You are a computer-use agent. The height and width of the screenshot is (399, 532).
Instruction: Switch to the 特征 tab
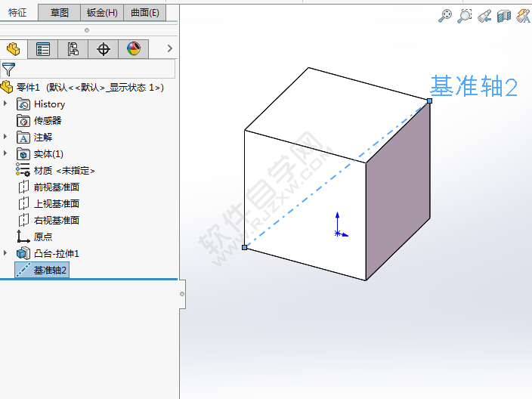[x=17, y=13]
